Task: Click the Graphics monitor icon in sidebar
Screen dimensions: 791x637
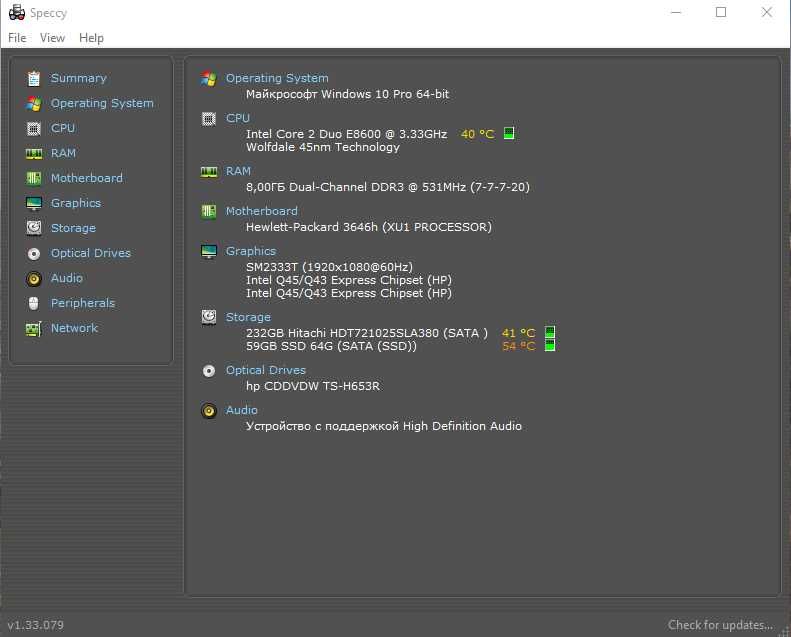Action: click(x=34, y=203)
